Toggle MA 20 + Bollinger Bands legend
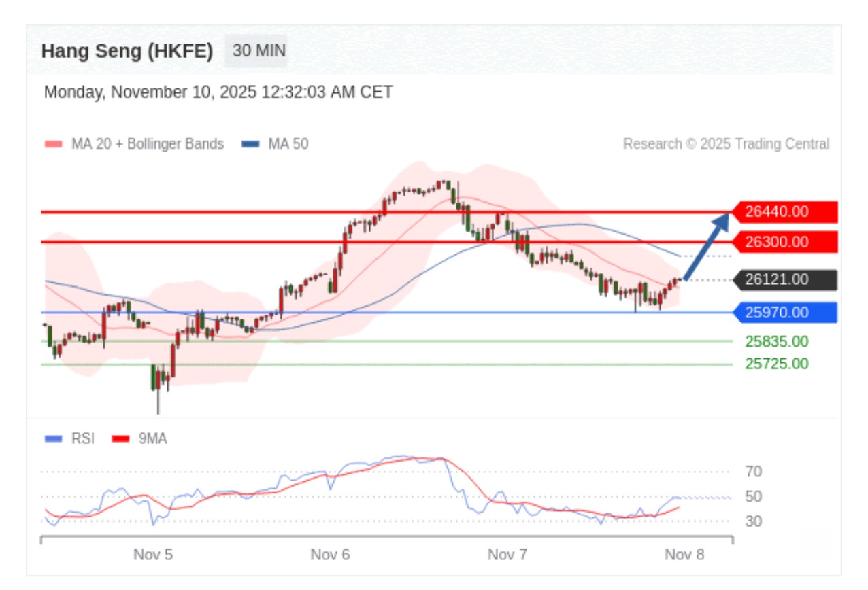 pyautogui.click(x=134, y=144)
